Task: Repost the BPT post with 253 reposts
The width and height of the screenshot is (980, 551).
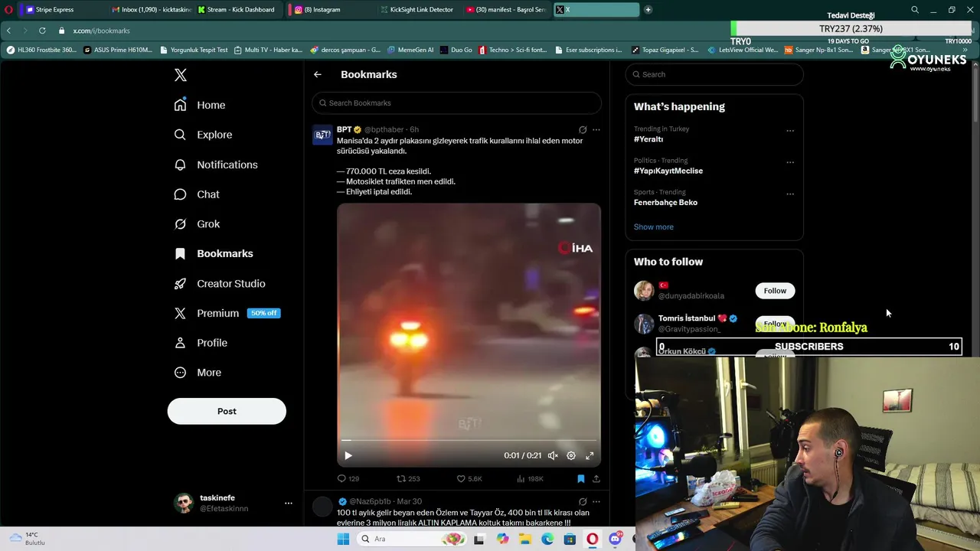Action: click(408, 478)
